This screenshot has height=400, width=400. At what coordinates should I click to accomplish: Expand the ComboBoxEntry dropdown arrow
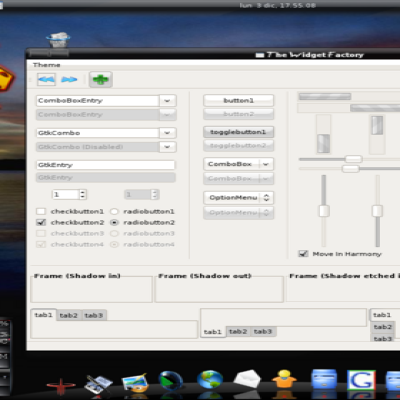[x=168, y=101]
